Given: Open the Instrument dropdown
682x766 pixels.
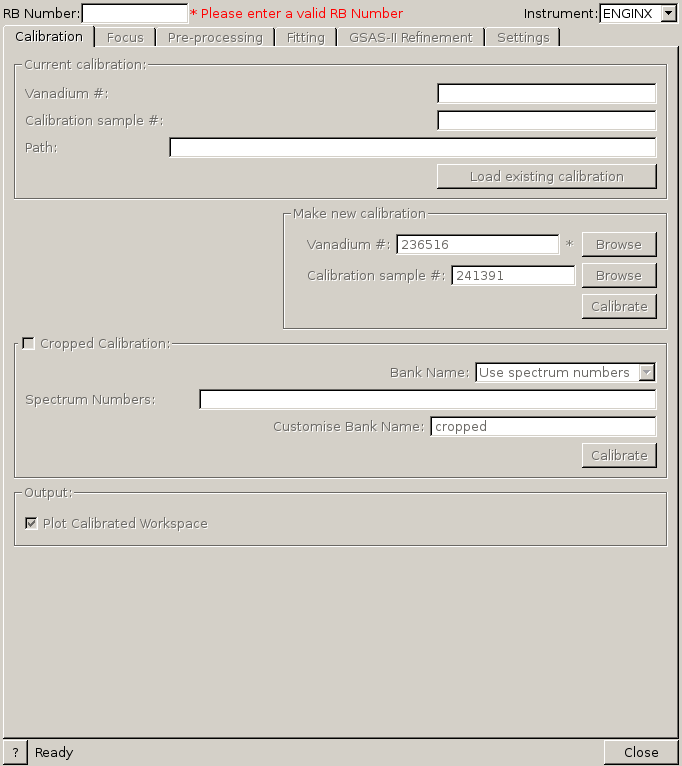Looking at the screenshot, I should tap(638, 13).
